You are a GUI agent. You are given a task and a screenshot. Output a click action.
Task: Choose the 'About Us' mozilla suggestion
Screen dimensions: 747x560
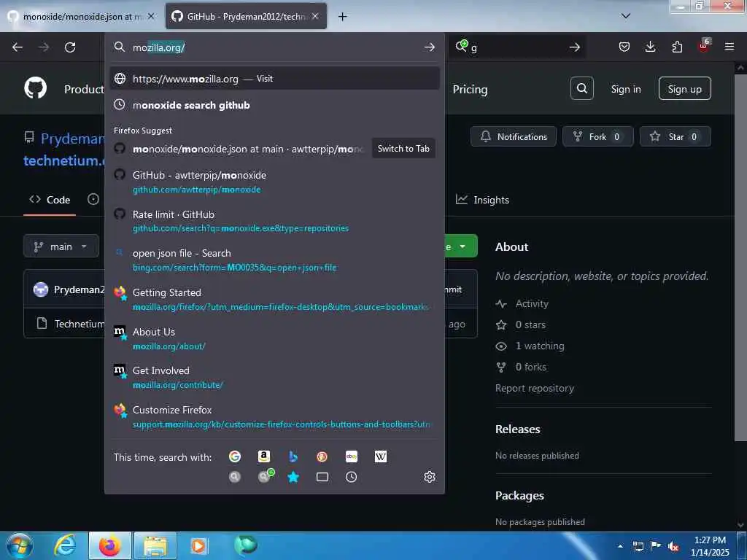click(x=274, y=338)
